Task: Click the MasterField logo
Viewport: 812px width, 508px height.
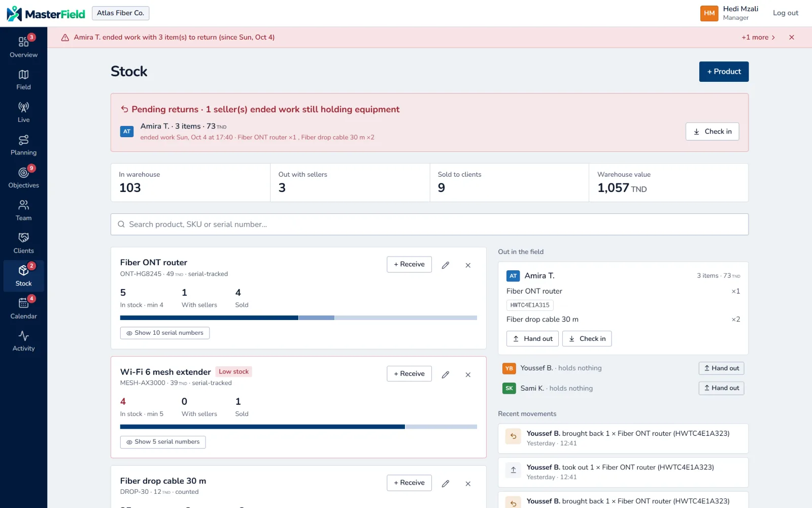Action: click(x=46, y=14)
